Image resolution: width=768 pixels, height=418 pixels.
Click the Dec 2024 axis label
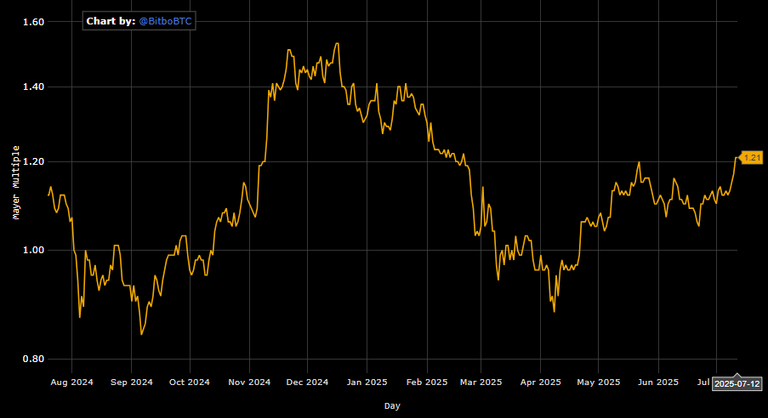(x=307, y=382)
